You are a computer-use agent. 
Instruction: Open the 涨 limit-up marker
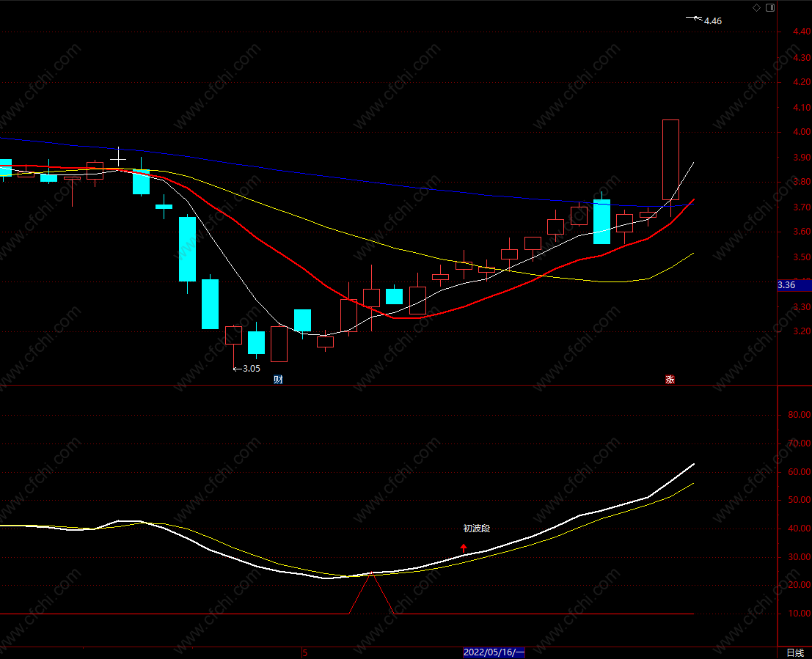(670, 380)
